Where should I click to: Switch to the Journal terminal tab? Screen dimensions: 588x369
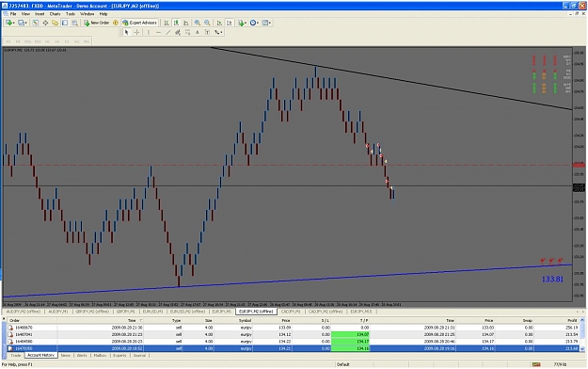click(139, 355)
